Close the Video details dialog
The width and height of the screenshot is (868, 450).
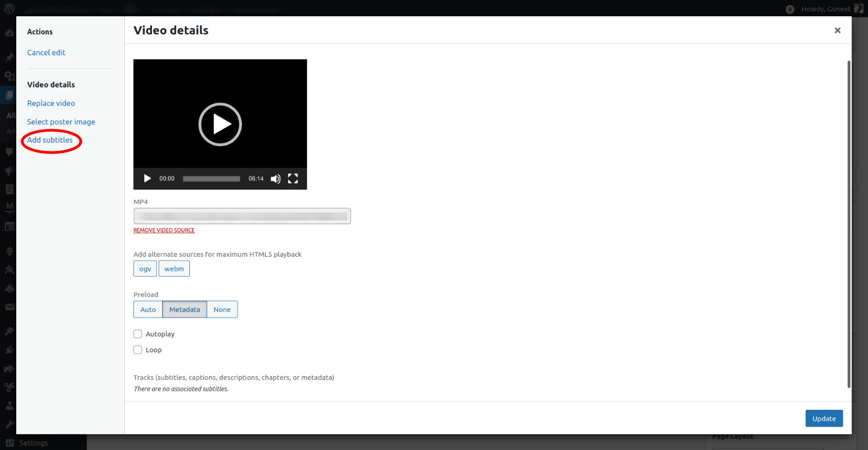(x=838, y=30)
